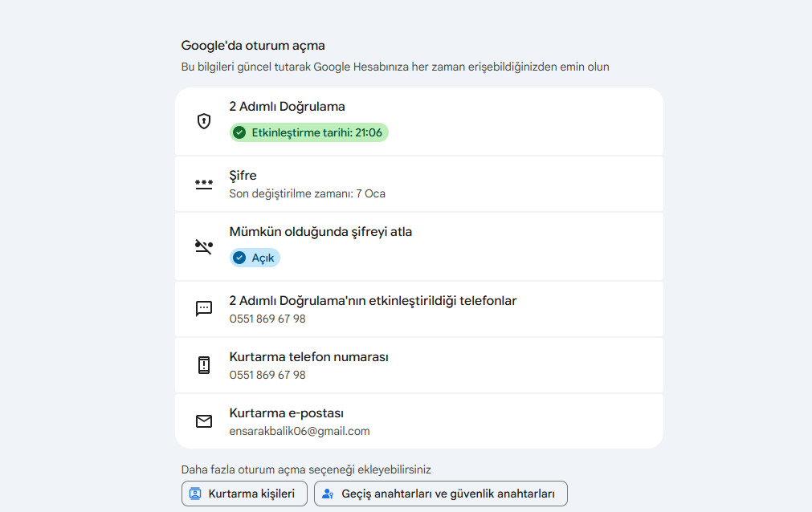Click the green checkmark icon in the Etkinleştirme badge
812x512 pixels.
point(239,132)
